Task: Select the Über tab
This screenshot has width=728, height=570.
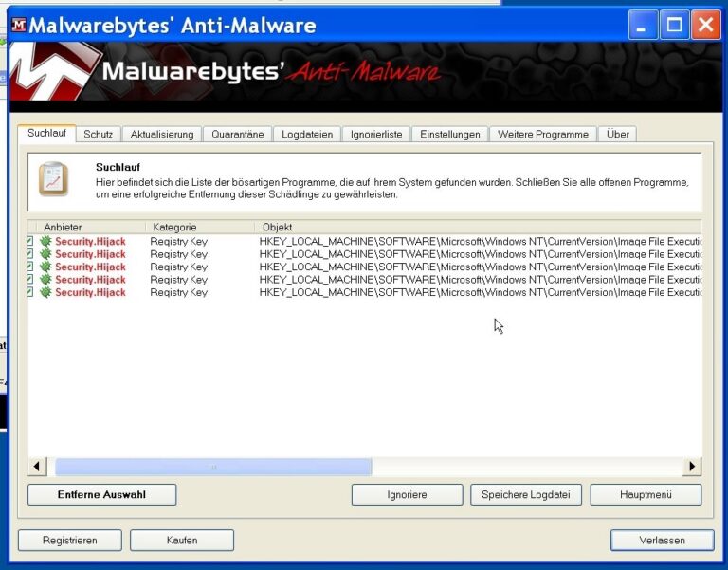Action: click(x=617, y=135)
